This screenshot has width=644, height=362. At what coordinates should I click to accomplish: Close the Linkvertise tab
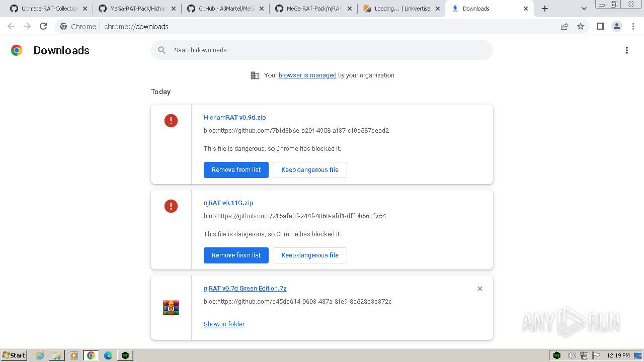tap(437, 9)
